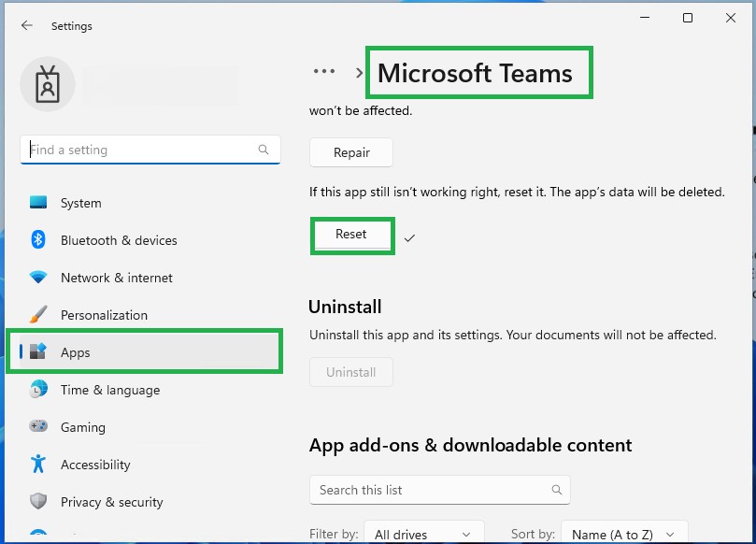Close the Settings window
Image resolution: width=756 pixels, height=544 pixels.
coord(731,18)
